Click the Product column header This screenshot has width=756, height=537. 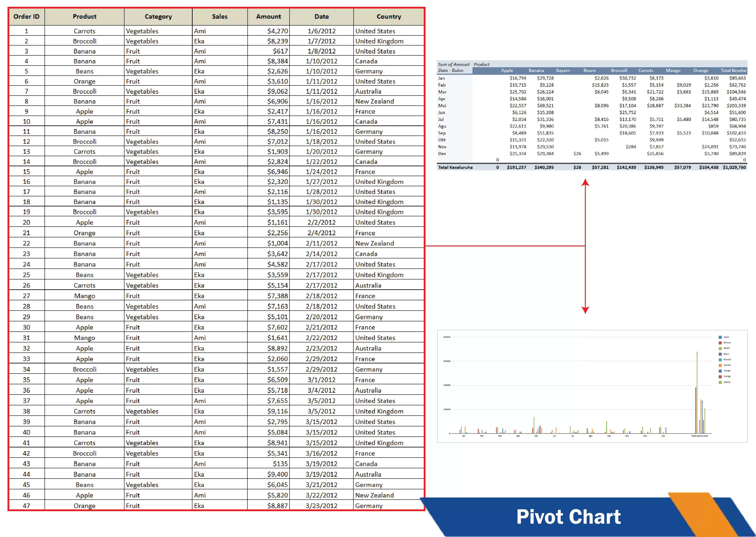[84, 16]
